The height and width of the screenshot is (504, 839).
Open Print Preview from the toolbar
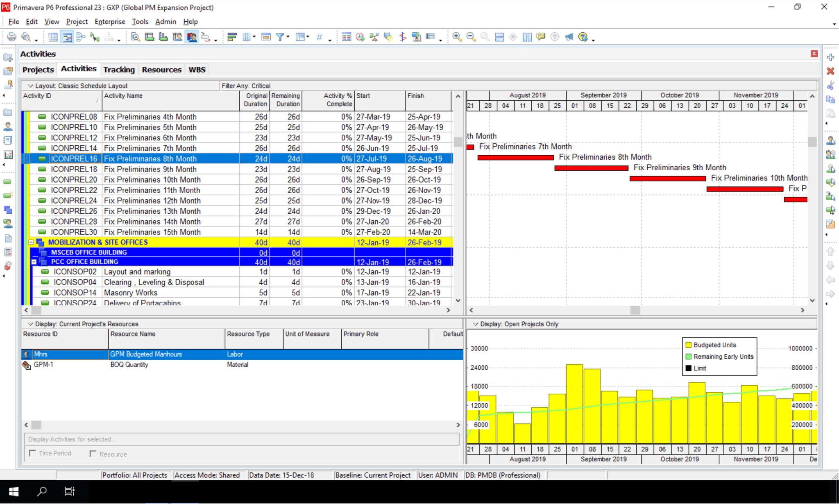point(25,37)
